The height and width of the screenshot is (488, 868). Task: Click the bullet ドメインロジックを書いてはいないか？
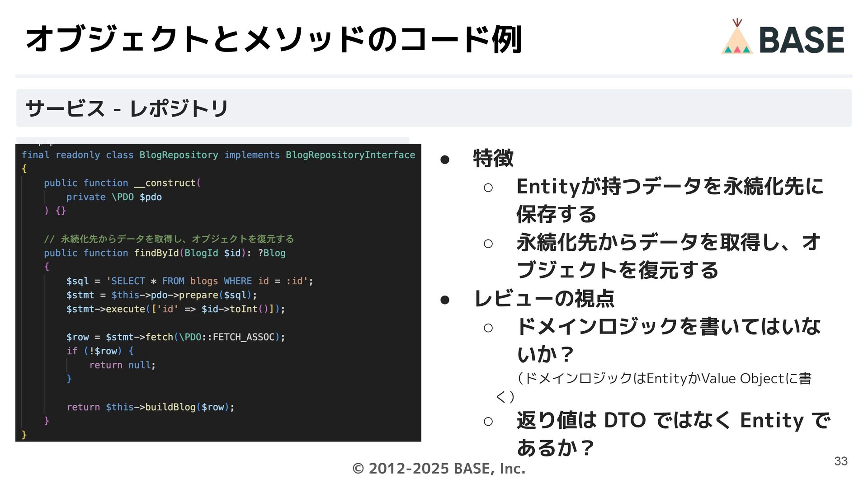pyautogui.click(x=669, y=340)
